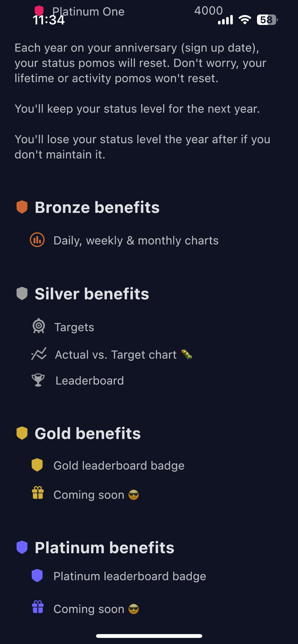Tap the bar chart icon beside Daily charts
Viewport: 298px width, 644px height.
click(x=37, y=240)
